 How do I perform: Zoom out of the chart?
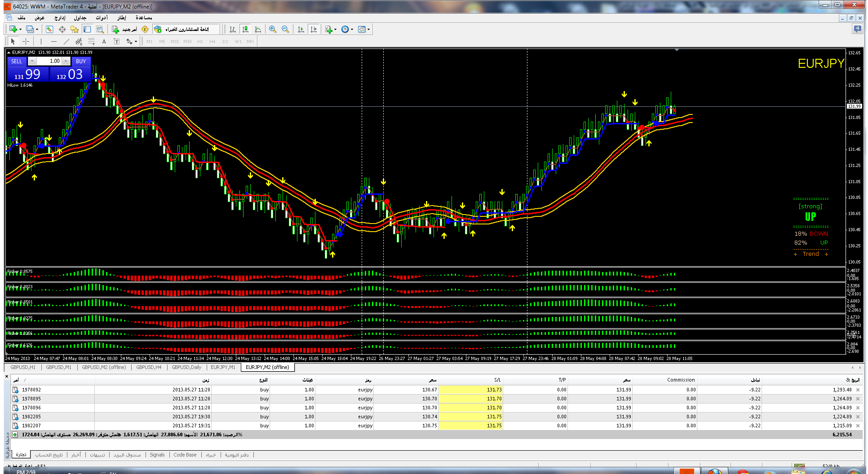click(x=285, y=29)
